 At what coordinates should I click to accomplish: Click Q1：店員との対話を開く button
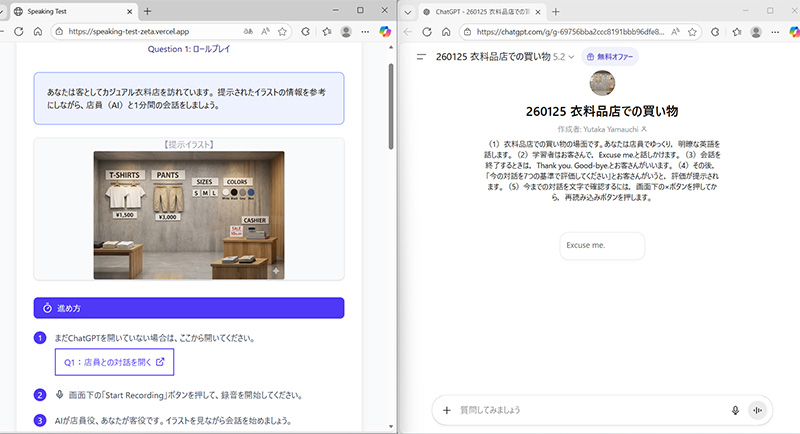(114, 362)
